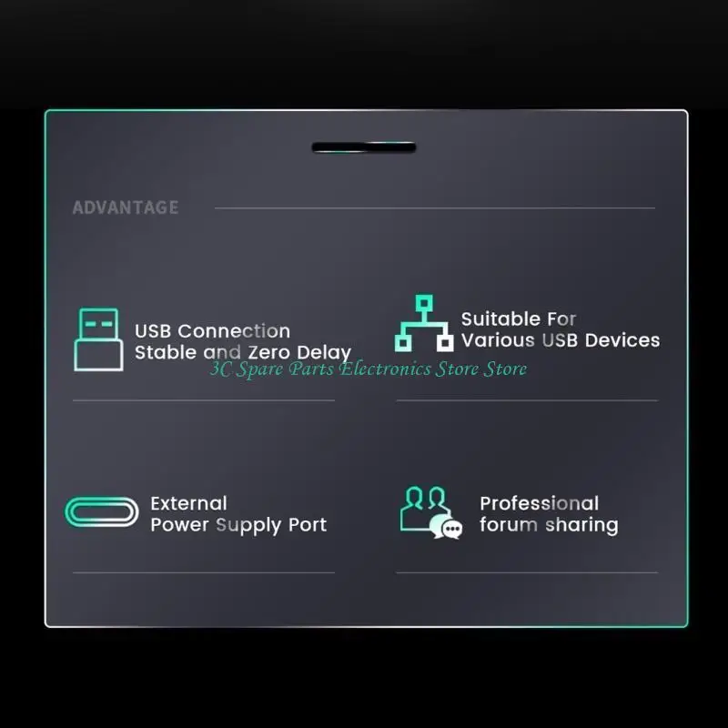The width and height of the screenshot is (728, 728).
Task: Click the divider line beside the ADVANTAGE heading
Action: click(x=435, y=208)
